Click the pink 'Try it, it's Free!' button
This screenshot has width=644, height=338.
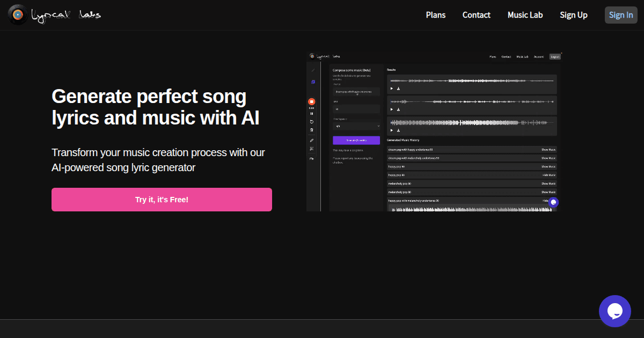162,200
